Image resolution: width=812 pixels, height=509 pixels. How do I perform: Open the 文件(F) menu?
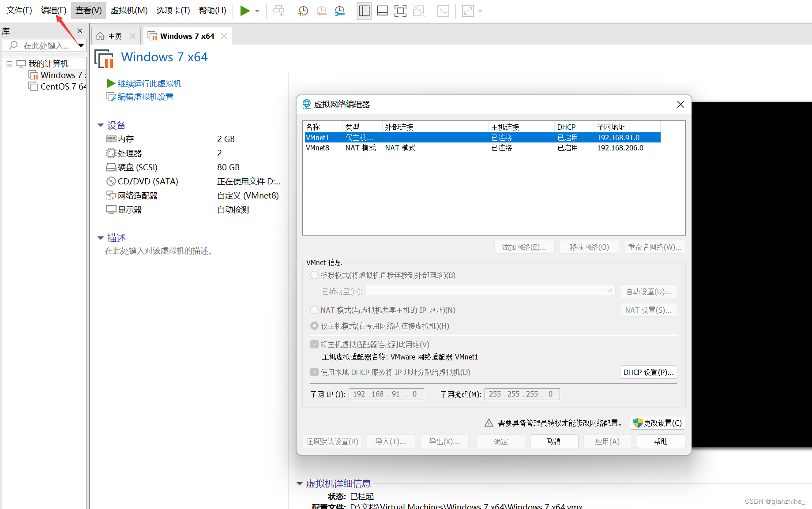coord(19,10)
